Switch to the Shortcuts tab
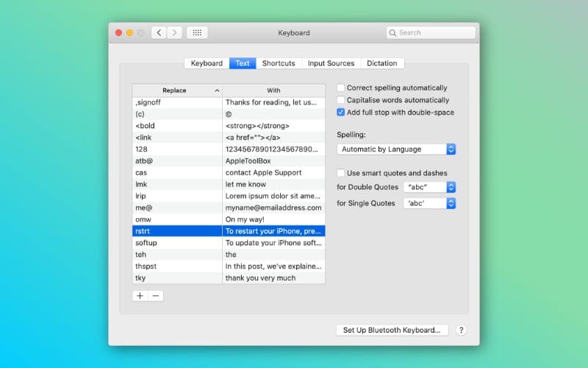The height and width of the screenshot is (368, 588). pyautogui.click(x=279, y=63)
